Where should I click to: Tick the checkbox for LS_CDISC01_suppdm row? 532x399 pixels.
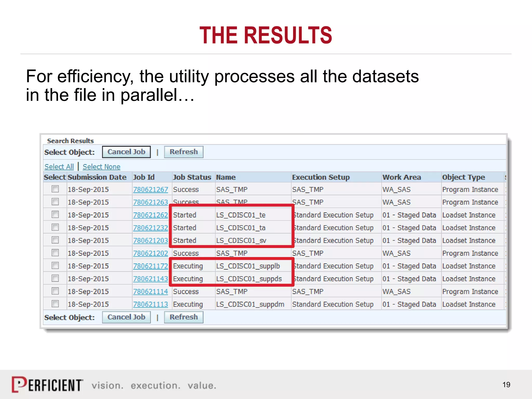(55, 304)
